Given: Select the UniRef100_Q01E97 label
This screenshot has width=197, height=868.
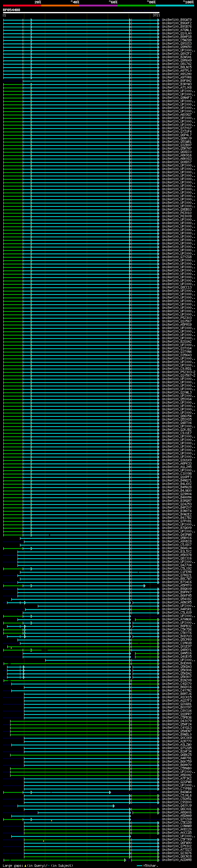Looking at the screenshot, I should pos(177,646).
